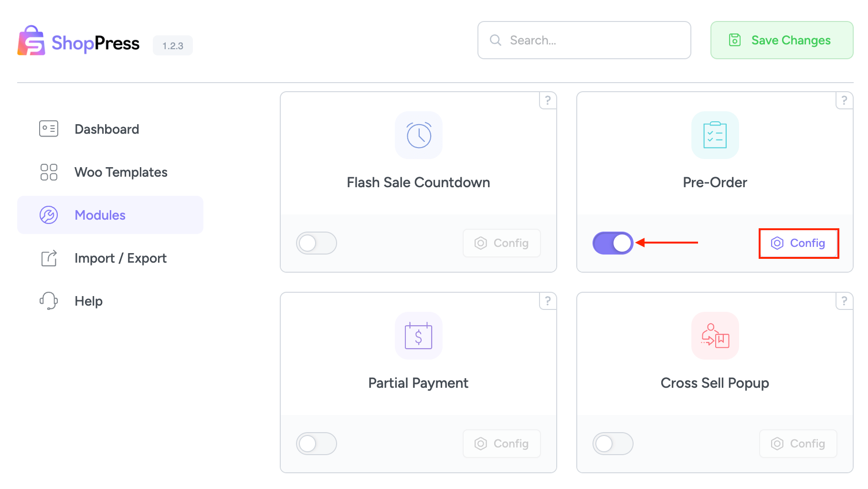Switch to the Modules section

100,215
